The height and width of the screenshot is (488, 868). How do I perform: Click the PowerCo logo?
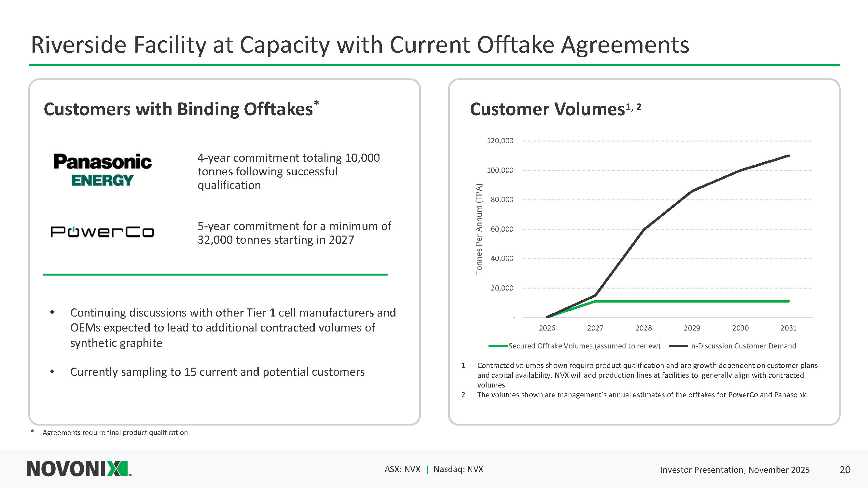(x=103, y=232)
